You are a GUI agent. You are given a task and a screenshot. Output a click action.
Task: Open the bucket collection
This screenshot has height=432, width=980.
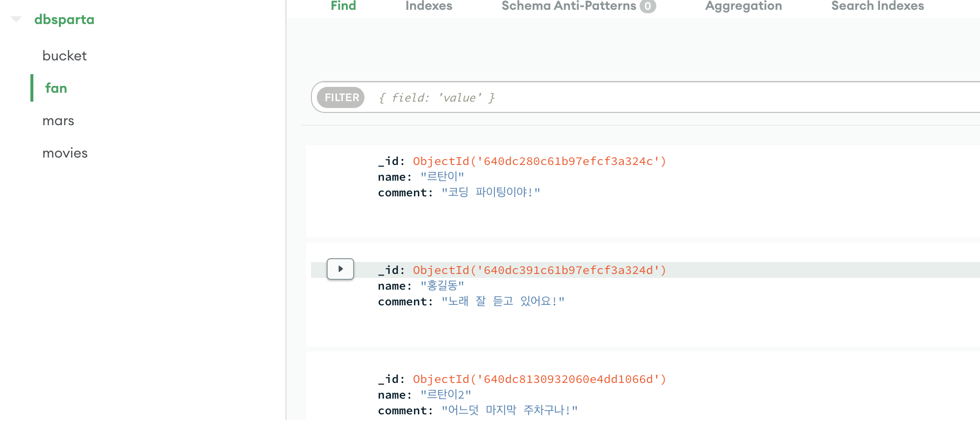point(64,56)
